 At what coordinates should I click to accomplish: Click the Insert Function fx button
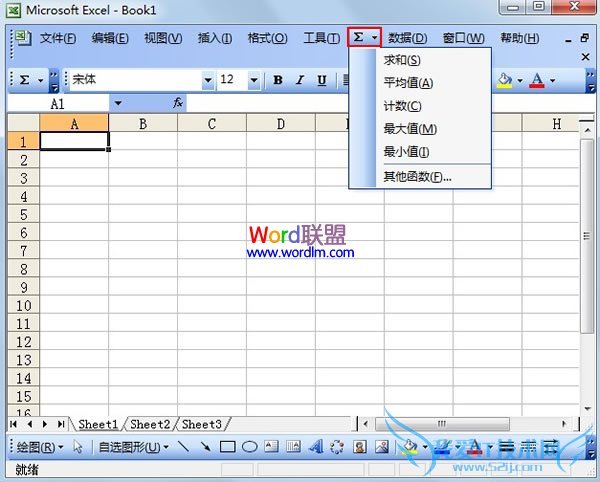coord(178,103)
